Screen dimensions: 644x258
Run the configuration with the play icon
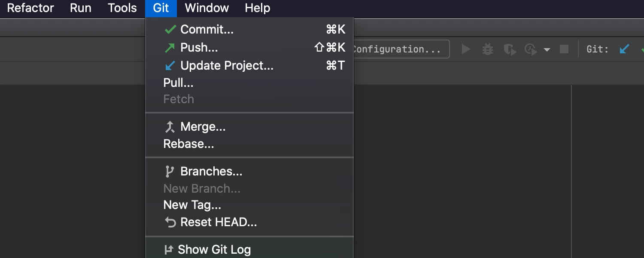tap(466, 49)
